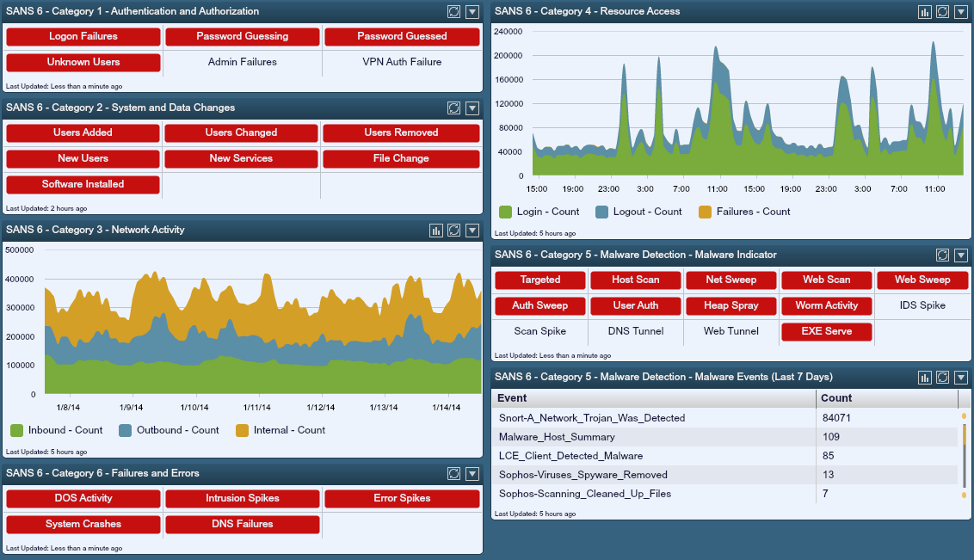Click the Web Scan indicator
Screen dimensions: 974x560
pyautogui.click(x=827, y=280)
